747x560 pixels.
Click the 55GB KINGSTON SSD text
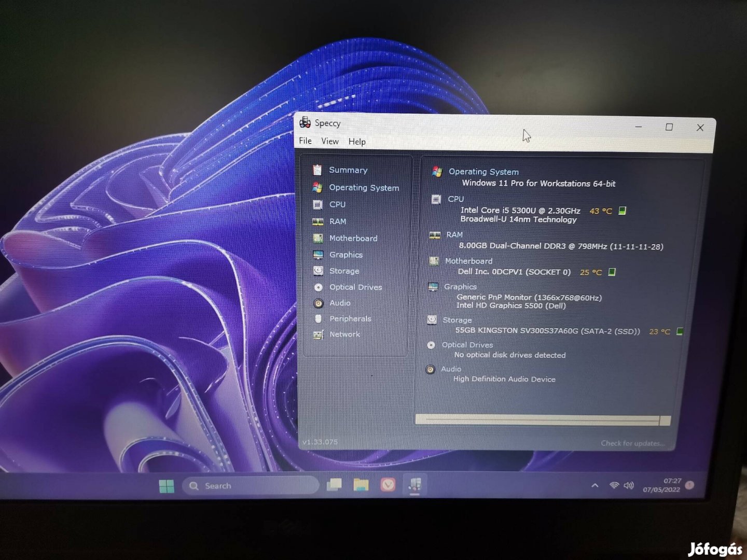point(548,331)
